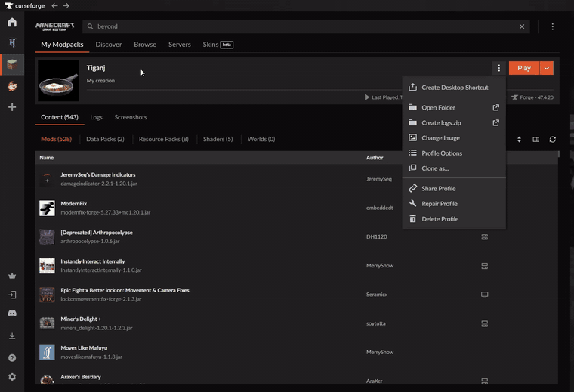Sort by the Author column header
This screenshot has height=392, width=574.
tap(375, 158)
